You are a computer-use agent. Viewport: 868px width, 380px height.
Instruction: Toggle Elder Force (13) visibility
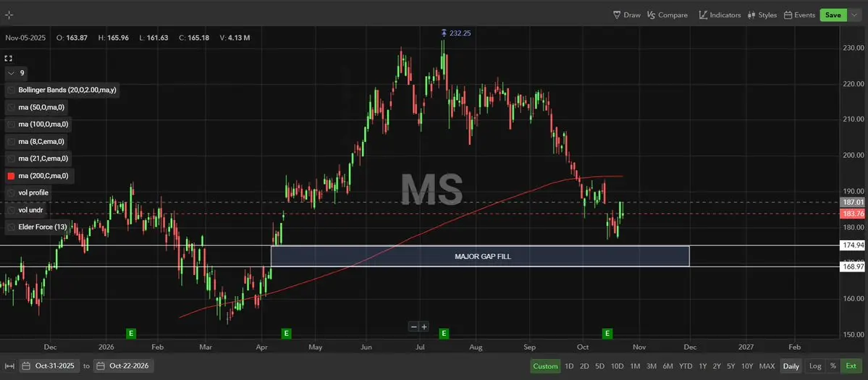point(12,227)
